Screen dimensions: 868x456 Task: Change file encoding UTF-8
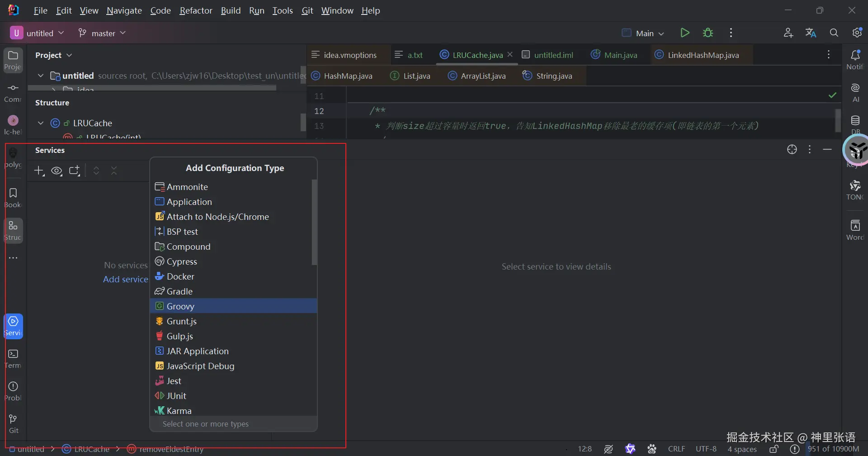[706, 449]
